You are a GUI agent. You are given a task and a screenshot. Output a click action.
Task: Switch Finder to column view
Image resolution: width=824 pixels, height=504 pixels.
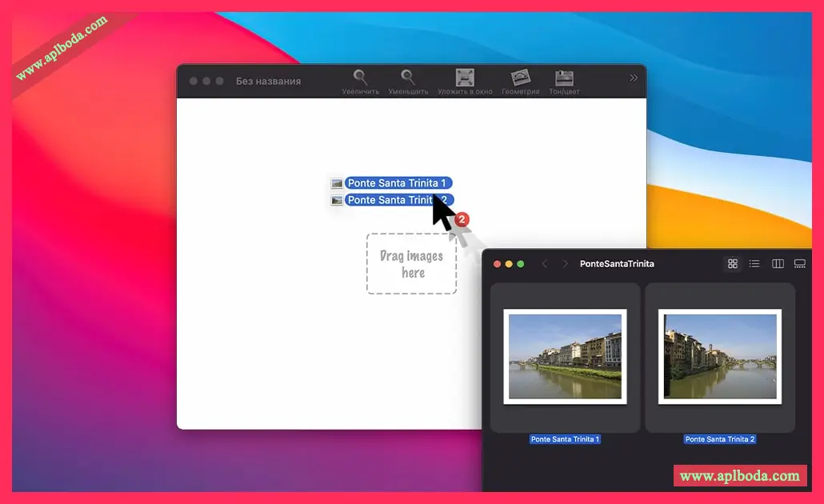[x=778, y=263]
